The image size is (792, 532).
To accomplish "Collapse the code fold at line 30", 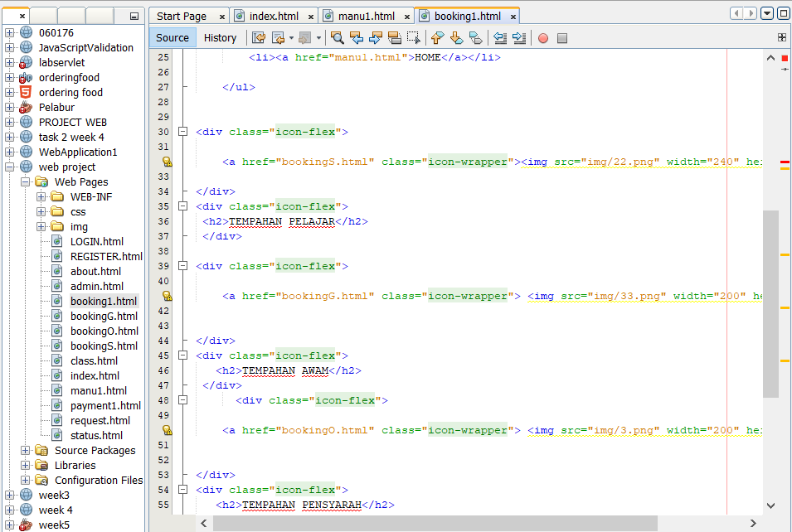I will (182, 131).
